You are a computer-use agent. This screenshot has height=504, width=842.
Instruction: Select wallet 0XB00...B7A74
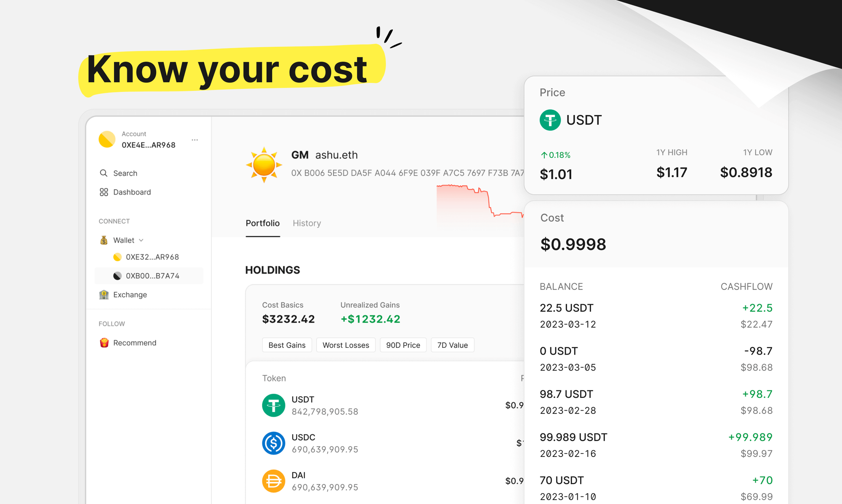pyautogui.click(x=149, y=276)
